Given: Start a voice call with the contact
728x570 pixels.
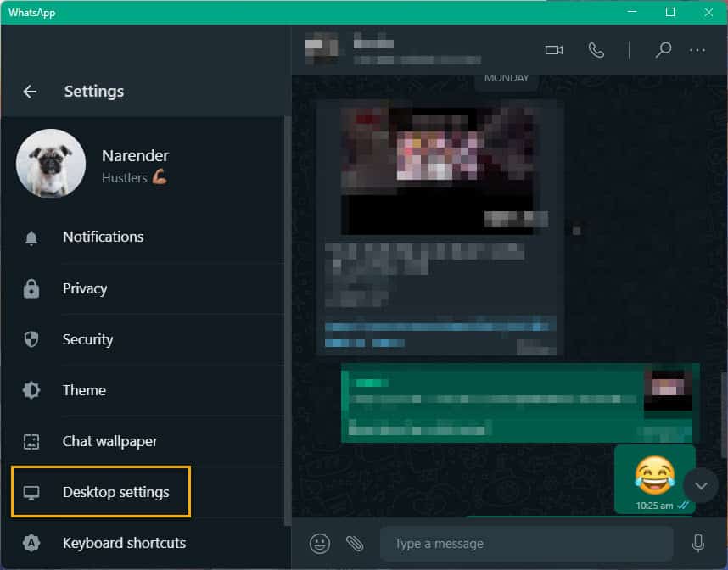Looking at the screenshot, I should [596, 50].
